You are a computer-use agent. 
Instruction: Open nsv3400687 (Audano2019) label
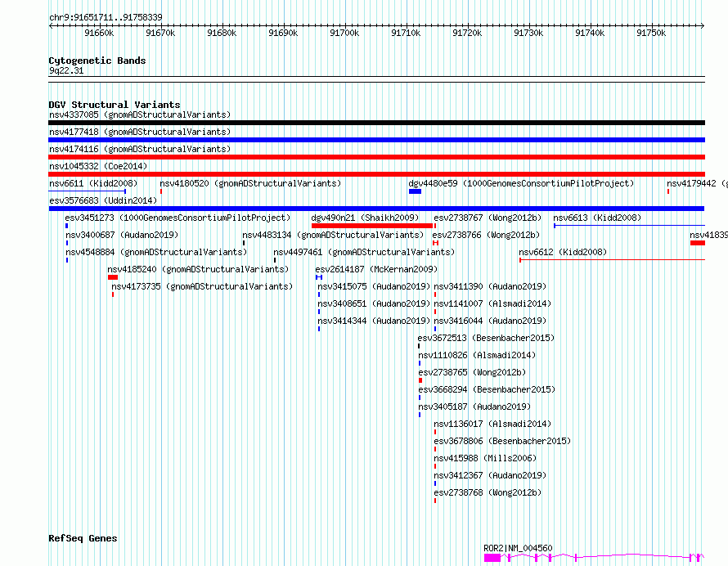[x=122, y=235]
